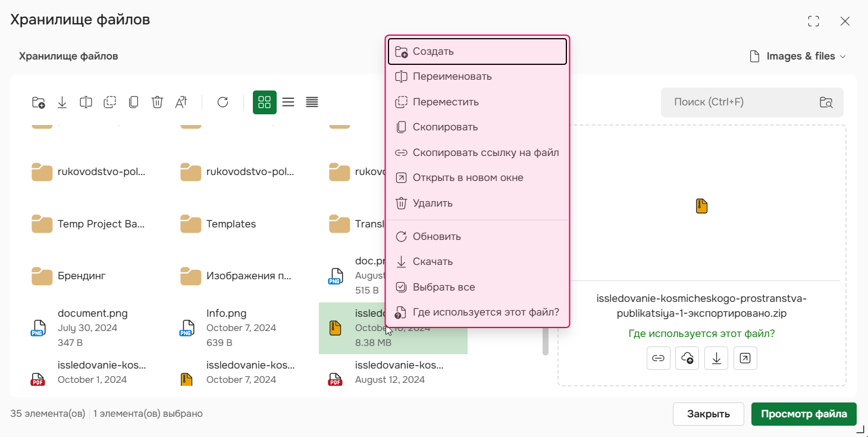Viewport: 868px width, 437px height.
Task: Click the toolbar move icon
Action: click(109, 102)
